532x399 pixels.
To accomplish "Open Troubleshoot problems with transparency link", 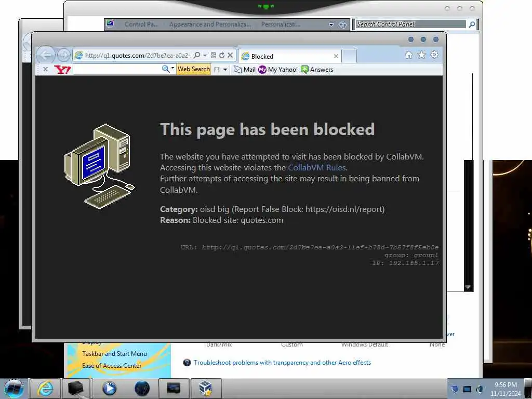I will pos(282,363).
